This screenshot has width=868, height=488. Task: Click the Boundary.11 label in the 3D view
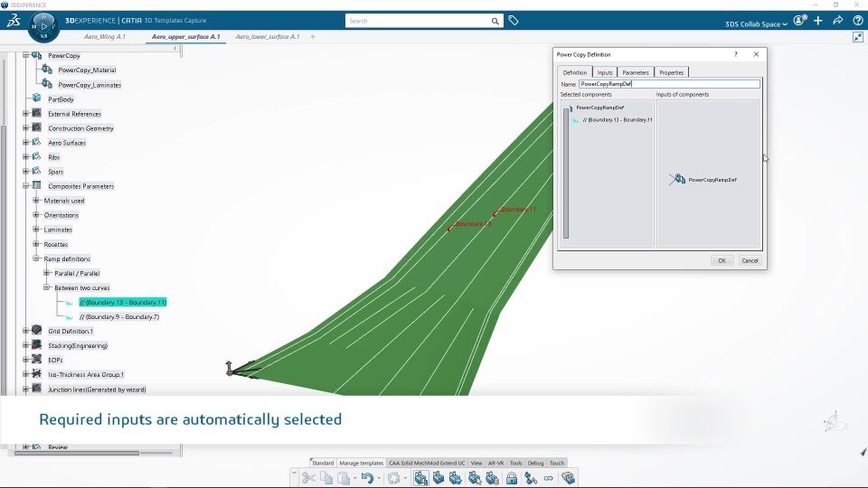[518, 209]
